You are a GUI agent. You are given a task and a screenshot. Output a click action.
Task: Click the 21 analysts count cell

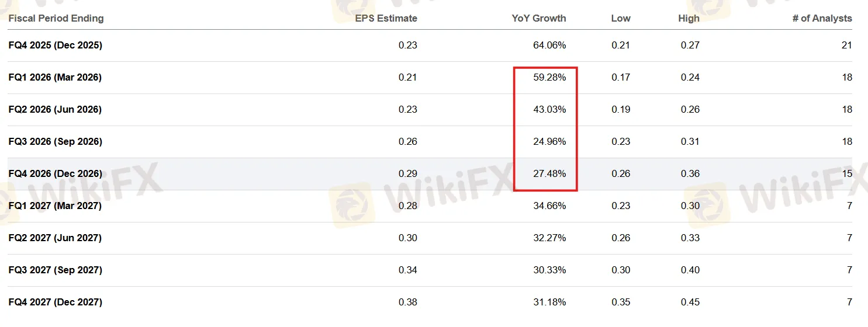point(846,45)
